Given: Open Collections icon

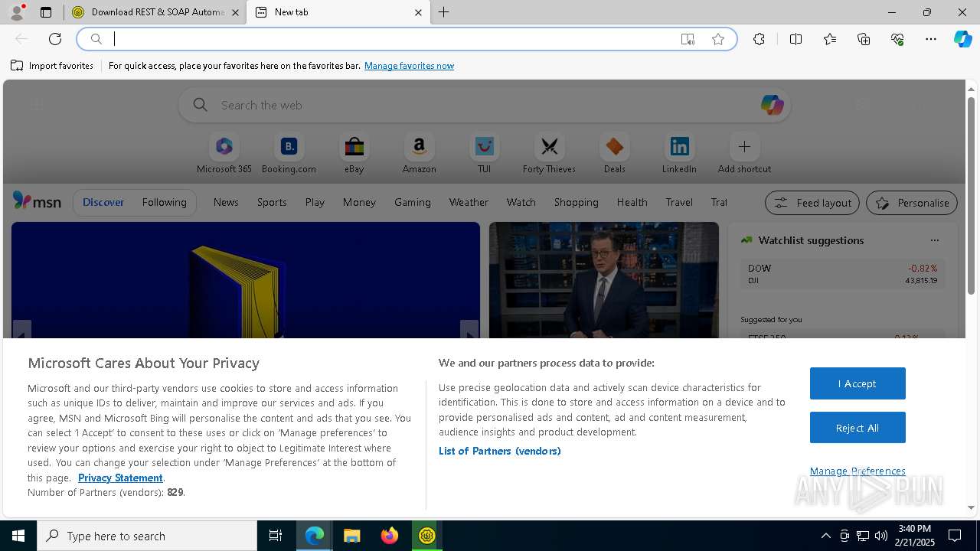Looking at the screenshot, I should (864, 39).
